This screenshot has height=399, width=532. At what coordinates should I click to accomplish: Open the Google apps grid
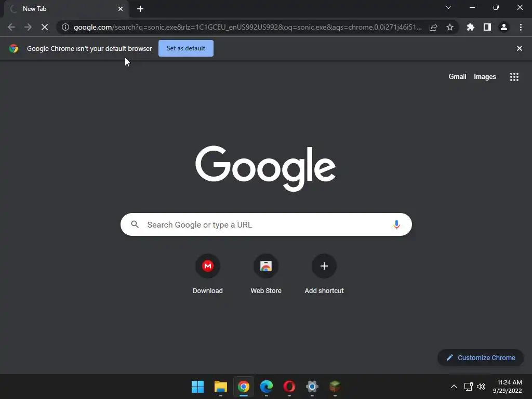[514, 77]
